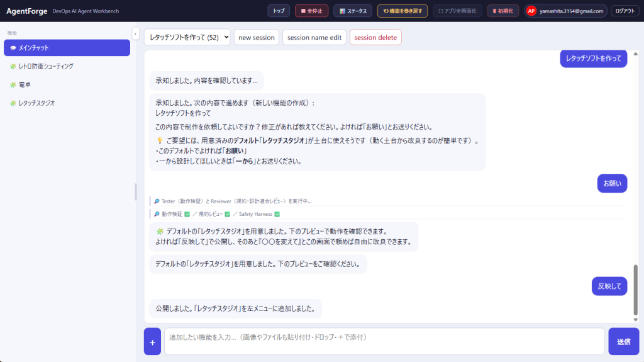Click message デフォルトの「レタッチスタジオ」を用意しました。下のプレビューをご確認ください。
The width and height of the screenshot is (644, 362).
[x=258, y=264]
